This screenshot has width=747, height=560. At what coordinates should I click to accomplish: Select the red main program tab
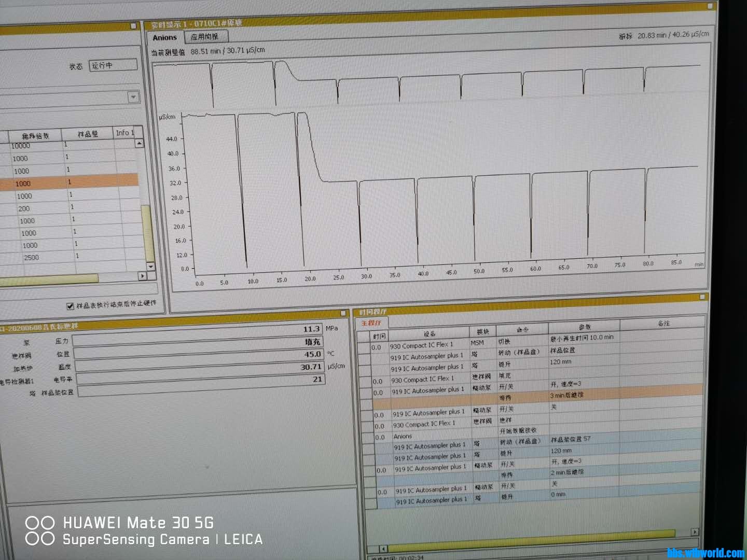371,323
